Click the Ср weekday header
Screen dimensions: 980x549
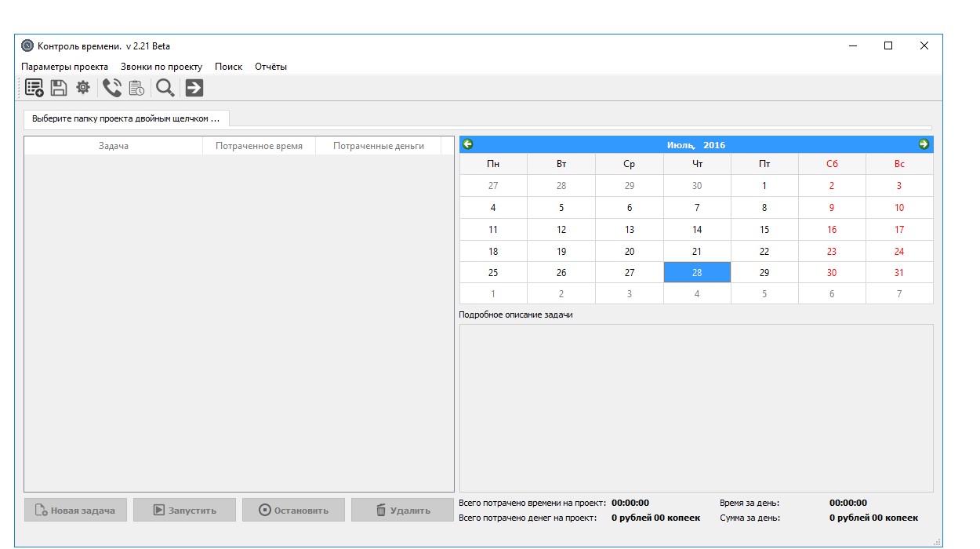click(630, 164)
